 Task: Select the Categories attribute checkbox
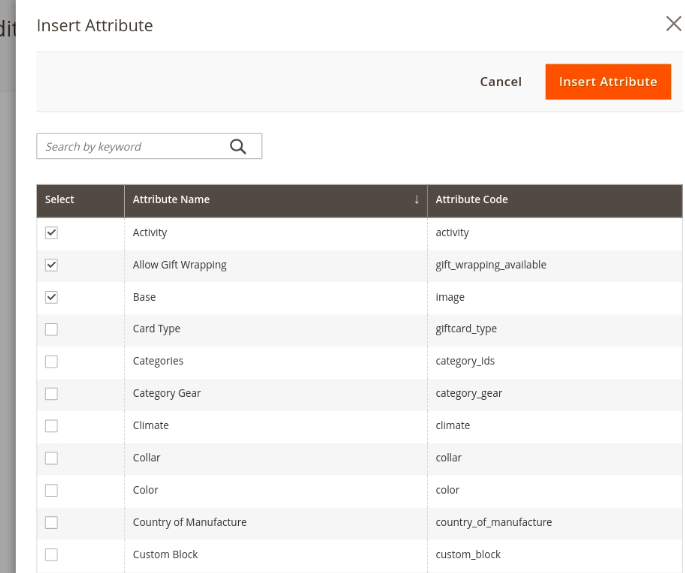(52, 361)
